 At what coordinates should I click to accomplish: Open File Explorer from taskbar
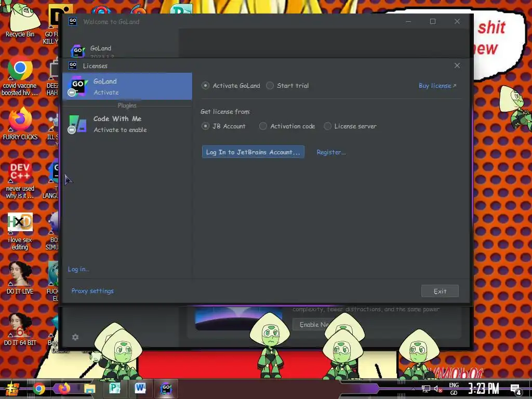pyautogui.click(x=89, y=389)
